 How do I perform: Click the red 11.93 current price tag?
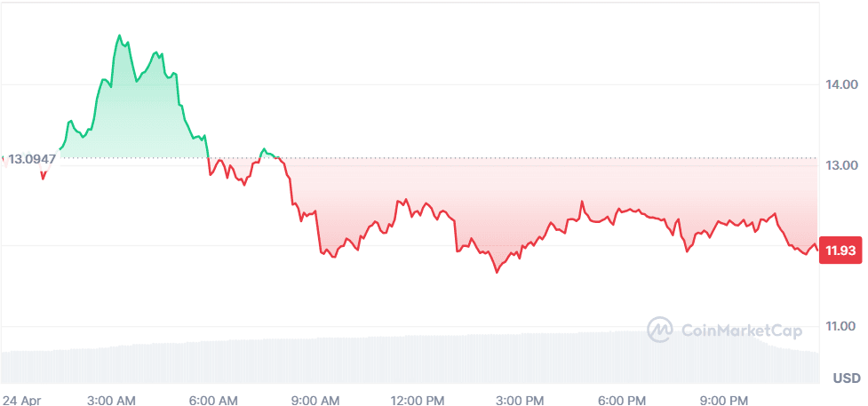tap(840, 251)
